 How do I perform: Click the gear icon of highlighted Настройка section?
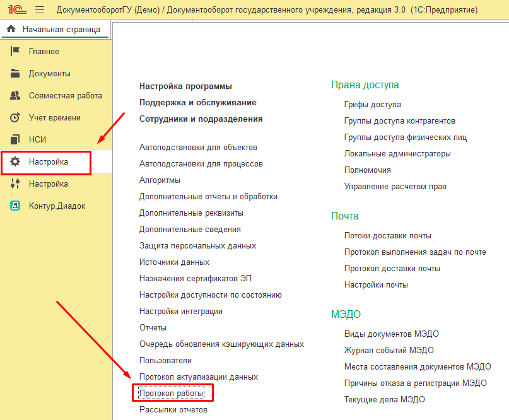coord(15,161)
